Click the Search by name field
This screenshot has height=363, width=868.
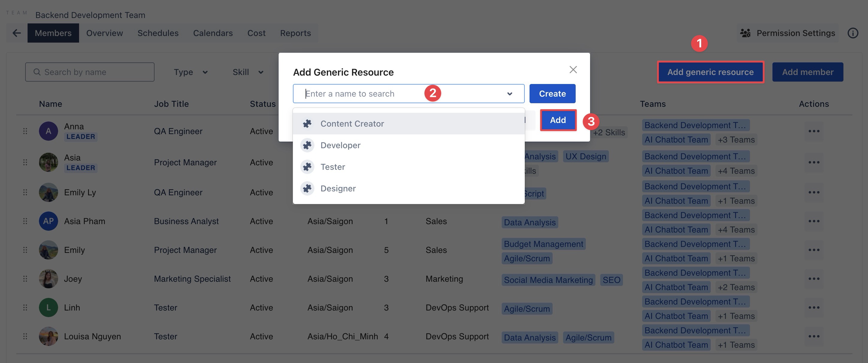tap(90, 72)
